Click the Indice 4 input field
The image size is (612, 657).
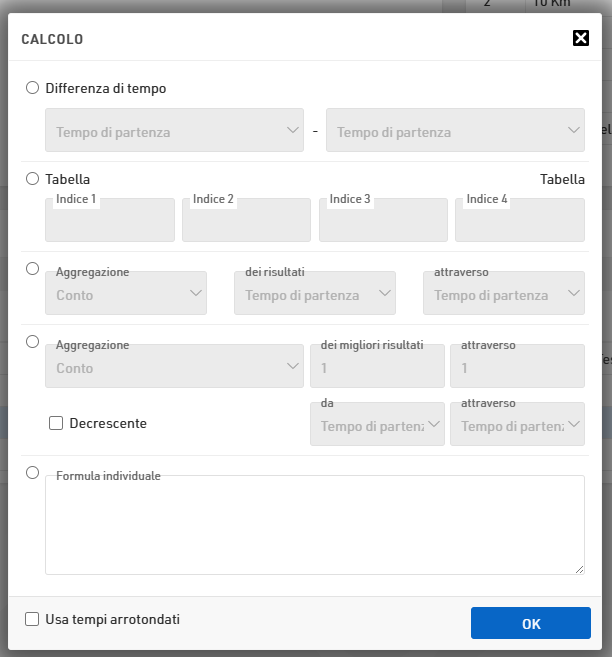coord(520,222)
